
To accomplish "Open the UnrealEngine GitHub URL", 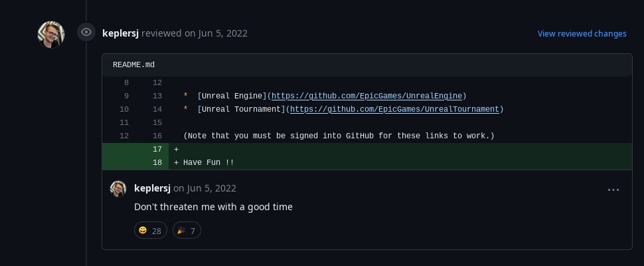I will point(366,96).
